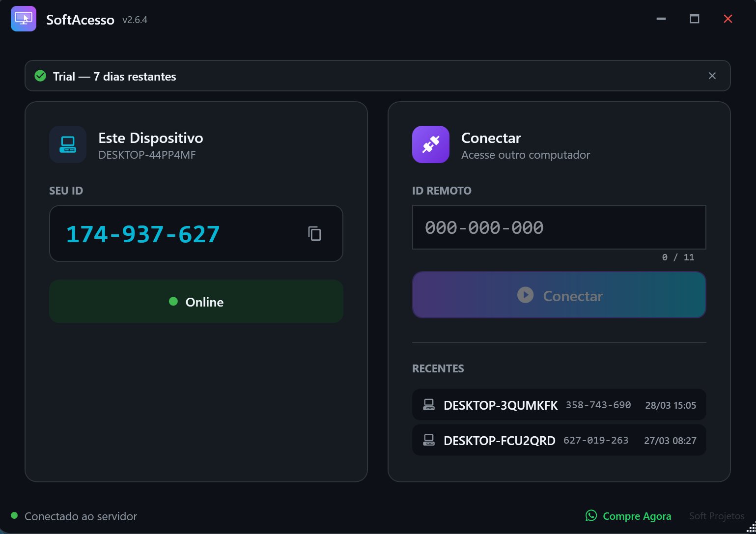Click the green check icon in trial banner
Image resolution: width=756 pixels, height=534 pixels.
40,76
